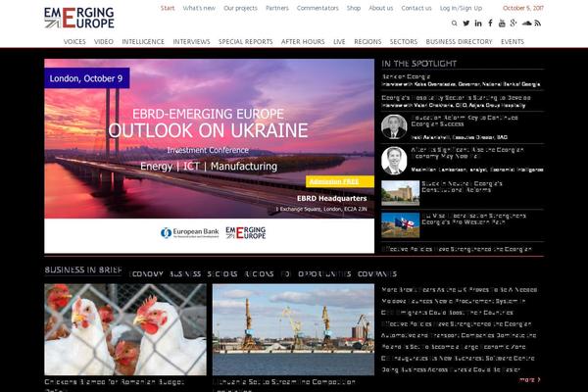Click the Maximilian Lambertson portrait thumbnail
Image resolution: width=588 pixels, height=392 pixels.
click(394, 161)
